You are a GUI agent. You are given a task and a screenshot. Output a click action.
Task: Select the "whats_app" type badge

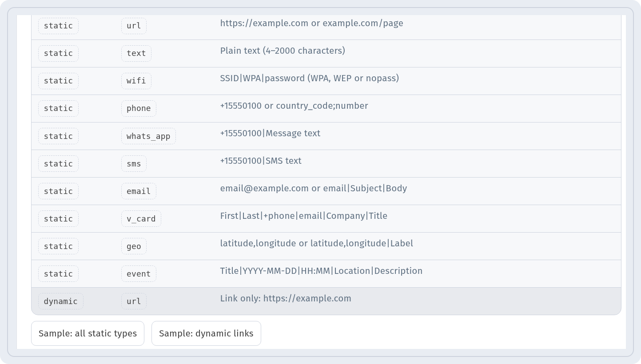[x=148, y=136]
